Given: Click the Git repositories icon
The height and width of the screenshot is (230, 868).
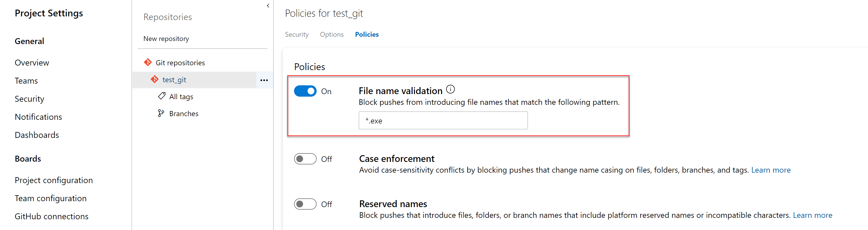Looking at the screenshot, I should click(148, 62).
